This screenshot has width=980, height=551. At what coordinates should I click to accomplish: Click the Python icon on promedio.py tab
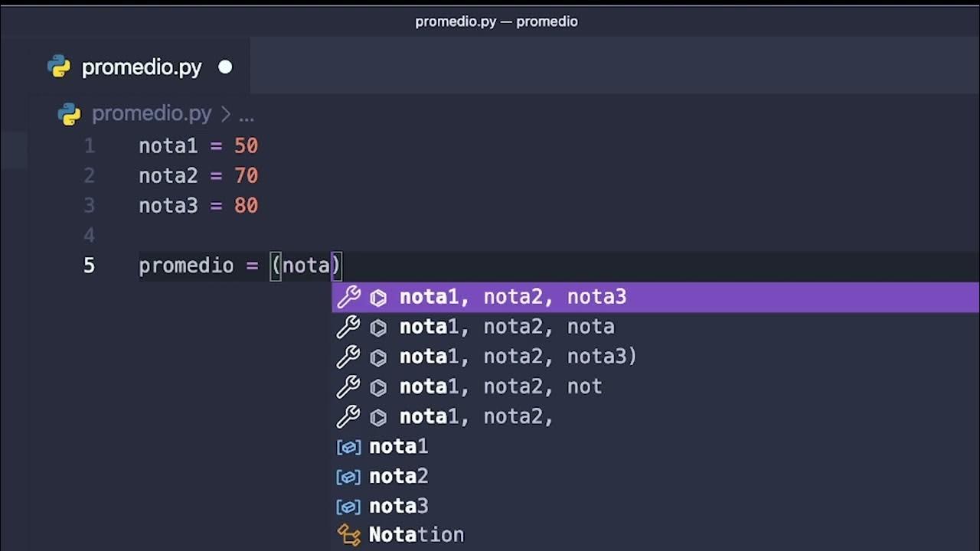[59, 67]
